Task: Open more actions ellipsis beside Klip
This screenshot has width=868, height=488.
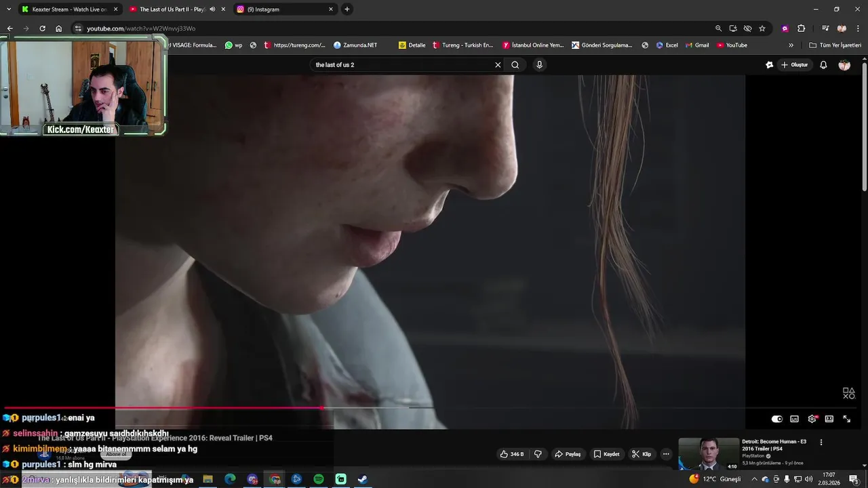Action: click(x=666, y=454)
